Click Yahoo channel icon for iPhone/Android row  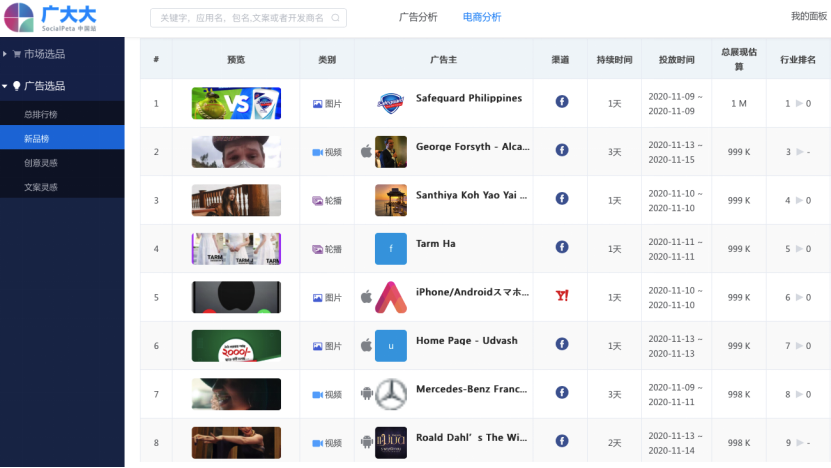[562, 295]
